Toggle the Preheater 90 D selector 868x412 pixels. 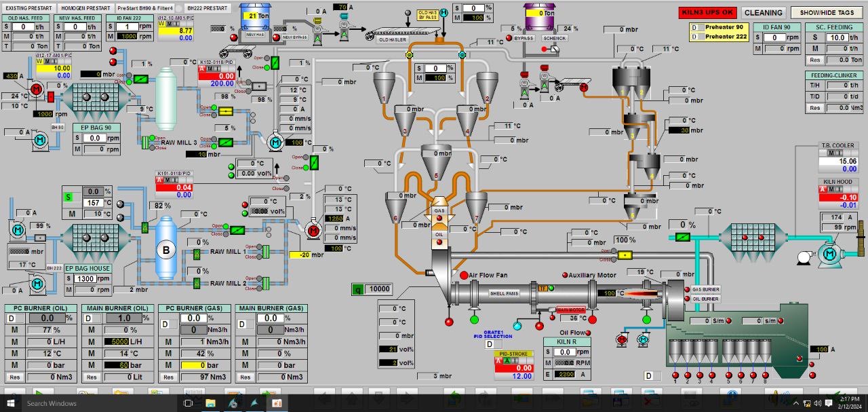pyautogui.click(x=694, y=27)
